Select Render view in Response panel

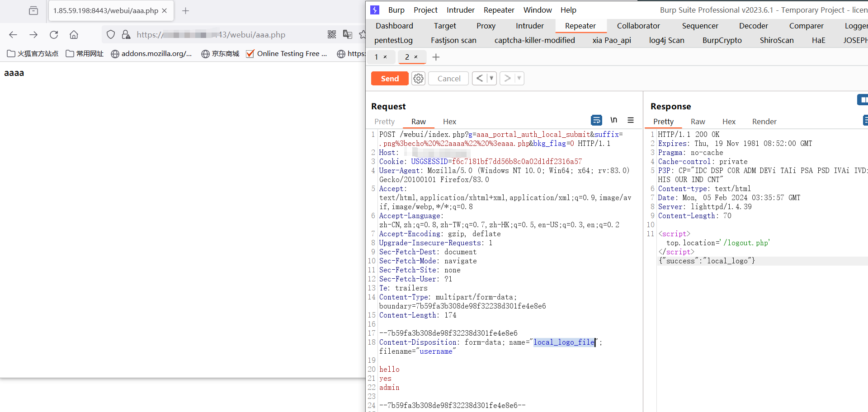pyautogui.click(x=764, y=122)
